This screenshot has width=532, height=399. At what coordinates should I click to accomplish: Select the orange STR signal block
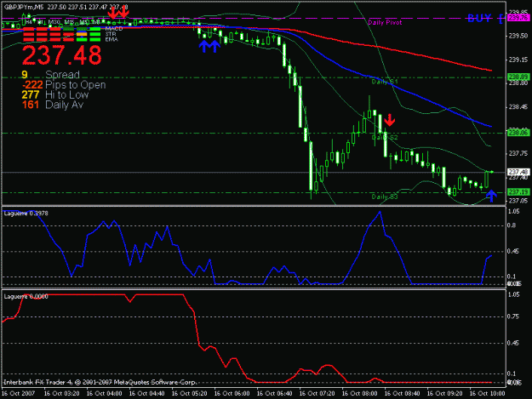tap(82, 34)
